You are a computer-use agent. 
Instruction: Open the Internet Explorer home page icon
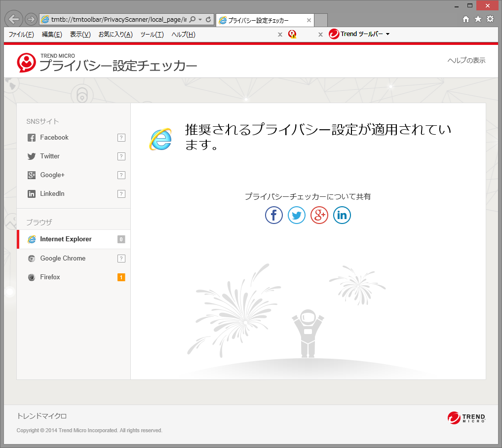[x=465, y=19]
